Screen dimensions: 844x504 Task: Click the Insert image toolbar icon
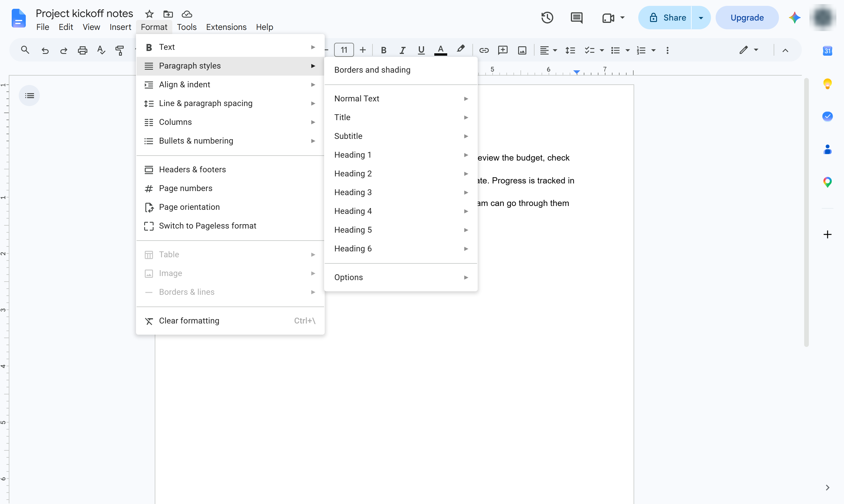[522, 50]
